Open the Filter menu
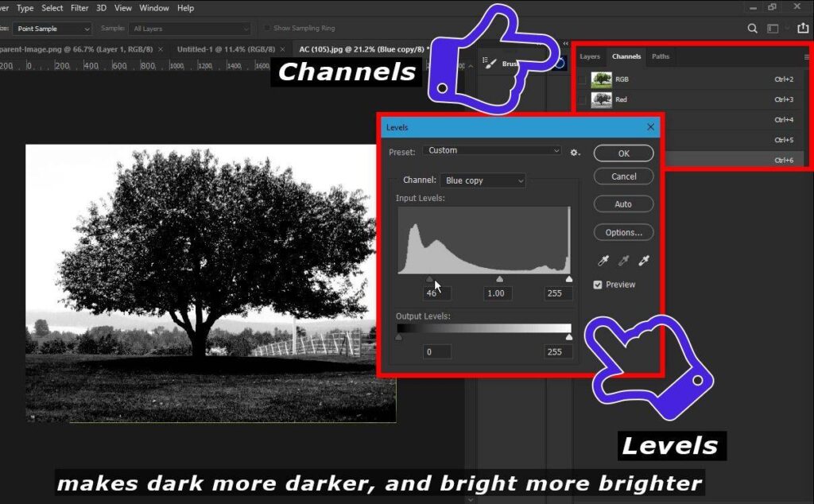Viewport: 814px width, 504px height. point(79,8)
